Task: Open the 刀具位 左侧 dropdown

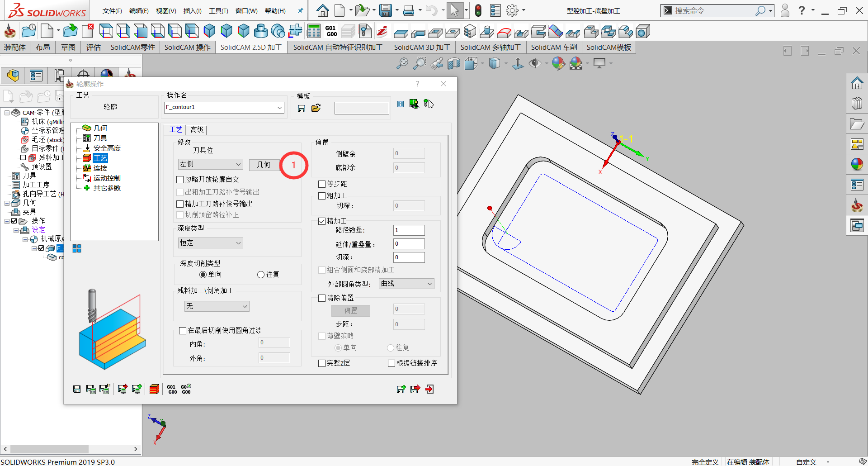Action: pyautogui.click(x=211, y=164)
